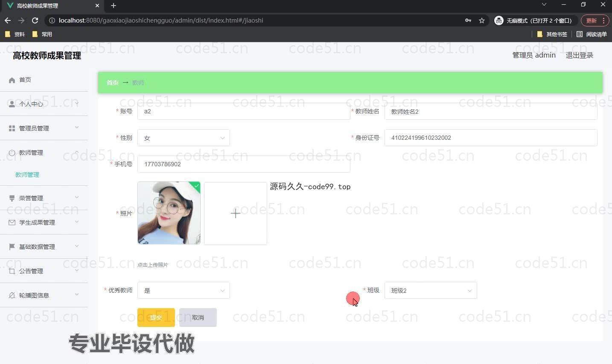Click the grid icon for 管理员管理

(12, 128)
